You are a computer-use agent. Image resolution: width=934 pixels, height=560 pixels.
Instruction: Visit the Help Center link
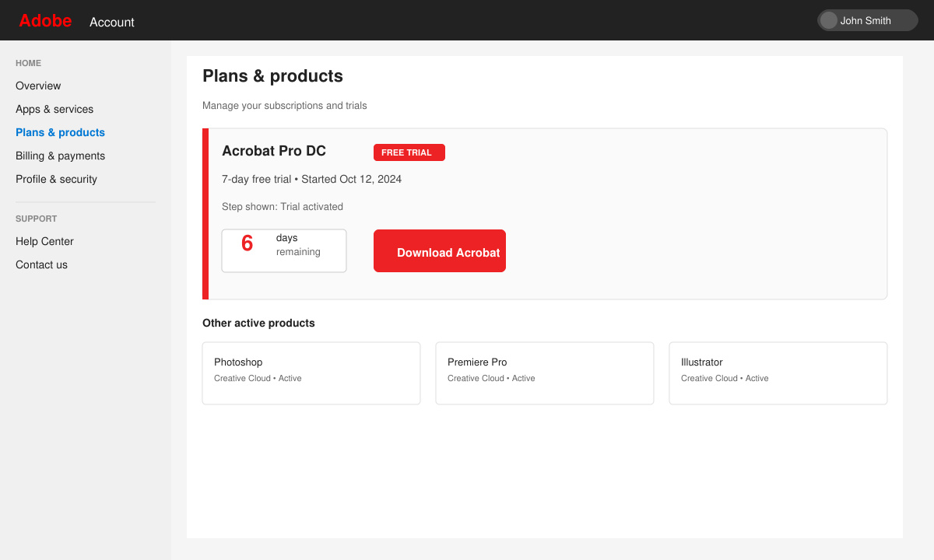[x=44, y=241]
